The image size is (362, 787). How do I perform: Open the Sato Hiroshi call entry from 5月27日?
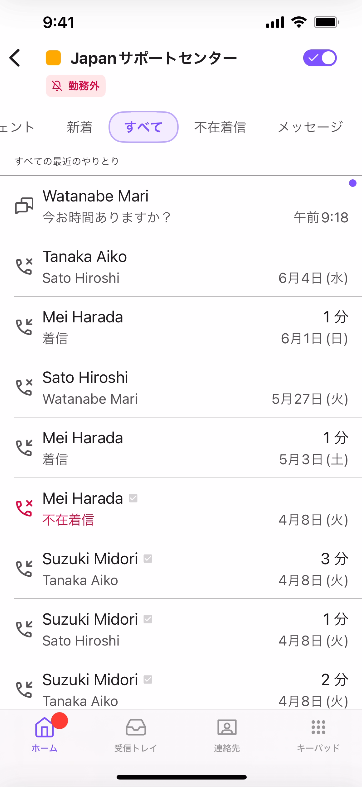coord(181,387)
